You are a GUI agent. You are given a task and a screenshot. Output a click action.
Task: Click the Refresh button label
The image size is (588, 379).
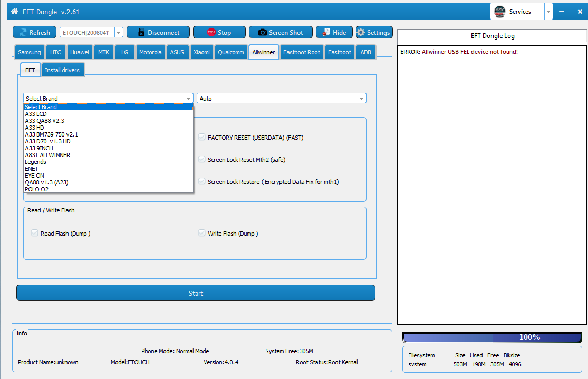[40, 33]
